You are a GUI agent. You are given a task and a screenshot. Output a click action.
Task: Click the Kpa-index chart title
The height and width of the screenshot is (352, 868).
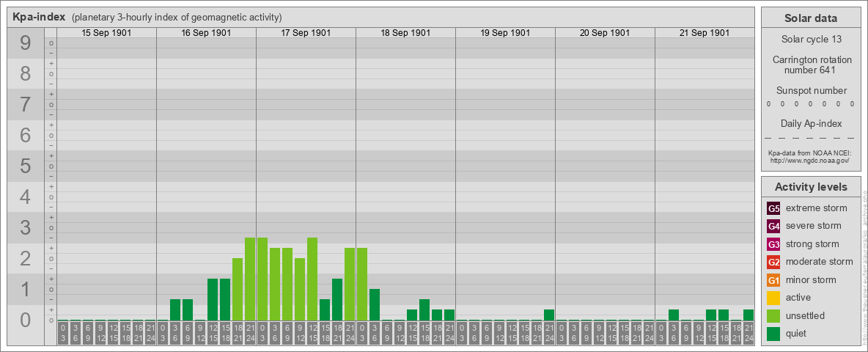(x=39, y=17)
